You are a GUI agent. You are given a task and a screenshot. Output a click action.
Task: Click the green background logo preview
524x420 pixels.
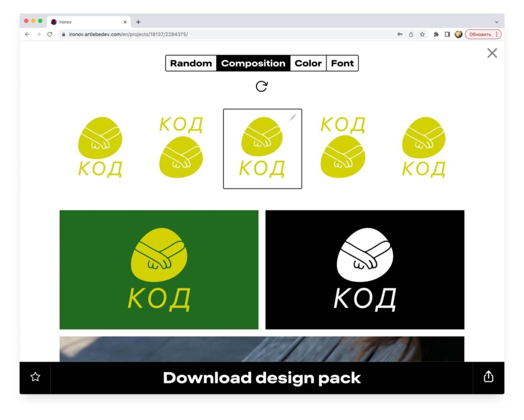click(159, 269)
